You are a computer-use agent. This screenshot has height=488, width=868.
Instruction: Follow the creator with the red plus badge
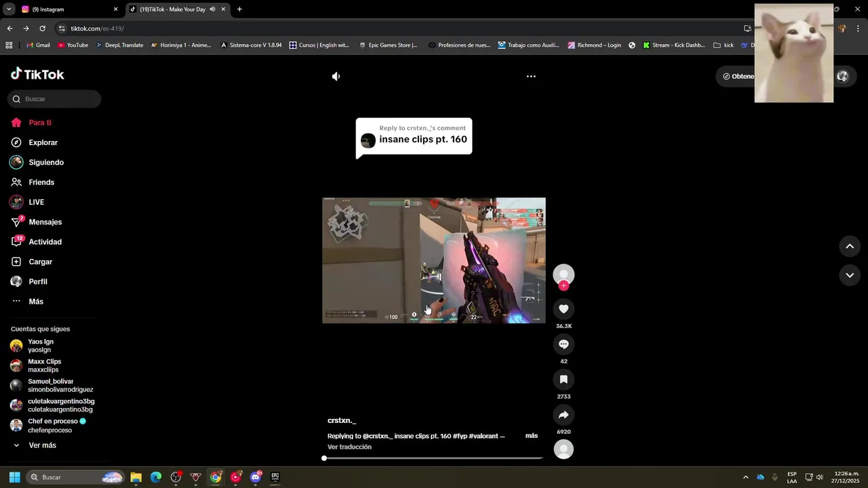click(564, 286)
